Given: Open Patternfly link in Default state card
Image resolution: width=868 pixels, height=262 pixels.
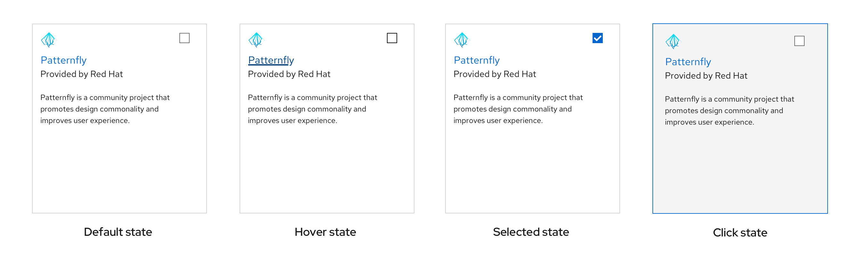Looking at the screenshot, I should click(x=64, y=60).
